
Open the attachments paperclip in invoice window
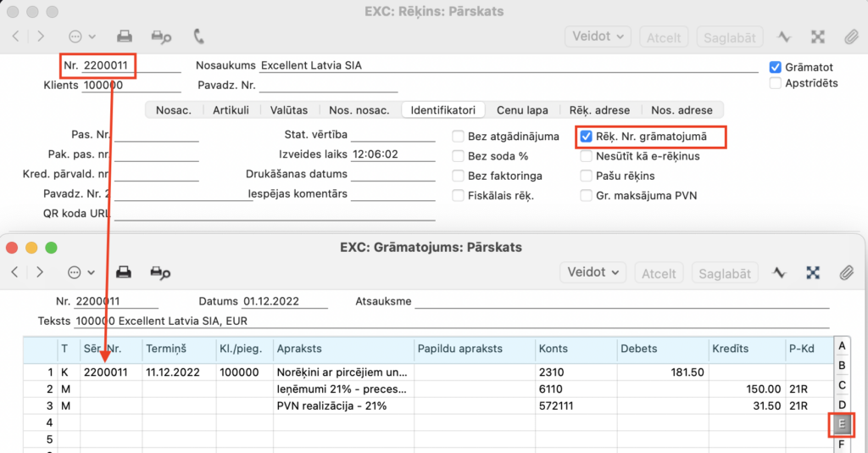click(x=850, y=36)
